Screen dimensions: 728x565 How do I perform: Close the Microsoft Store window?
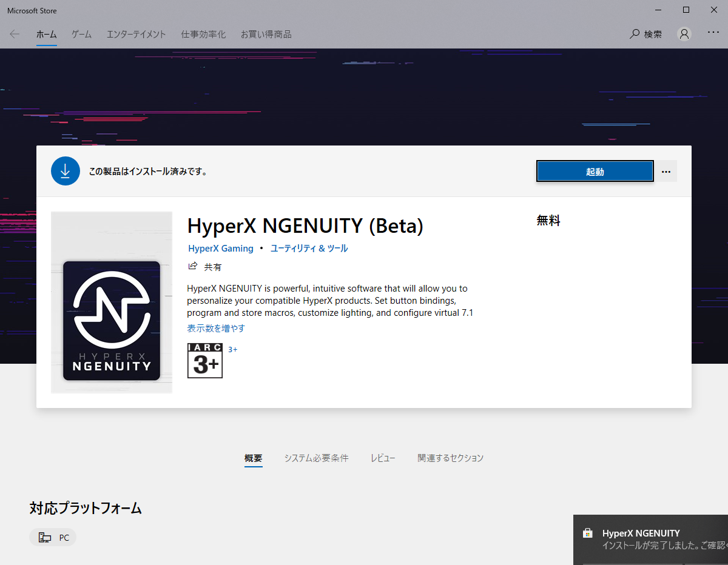tap(714, 10)
